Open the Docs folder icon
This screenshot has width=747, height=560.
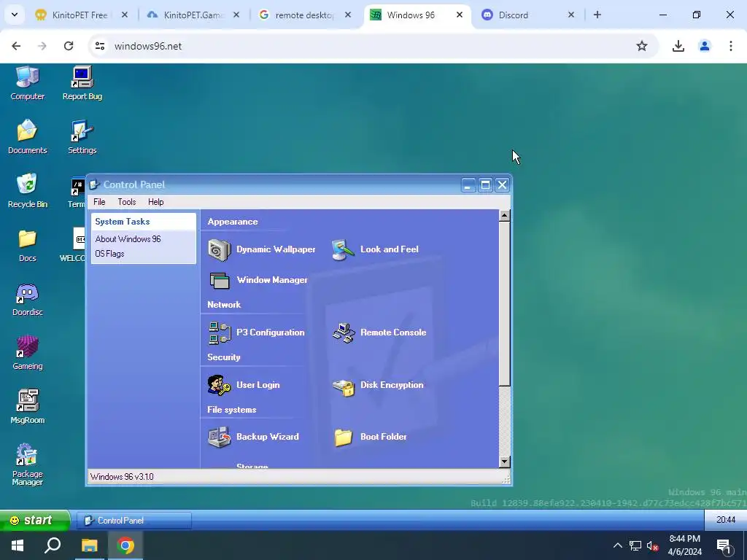tap(27, 245)
